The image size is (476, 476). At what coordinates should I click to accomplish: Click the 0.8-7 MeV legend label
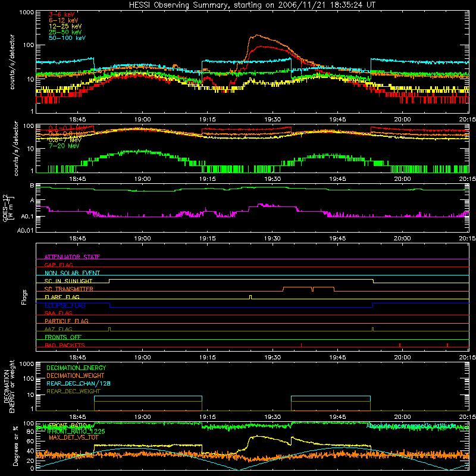pos(65,140)
